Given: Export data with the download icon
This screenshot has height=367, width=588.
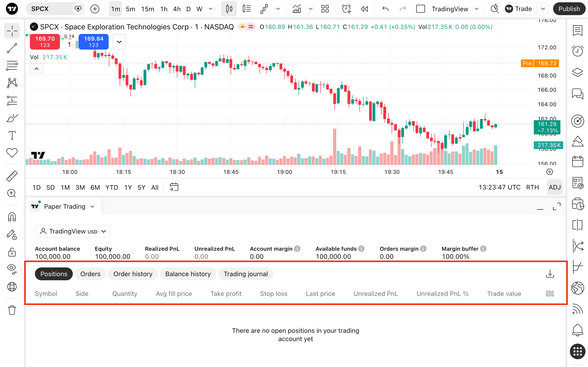Looking at the screenshot, I should pyautogui.click(x=550, y=274).
